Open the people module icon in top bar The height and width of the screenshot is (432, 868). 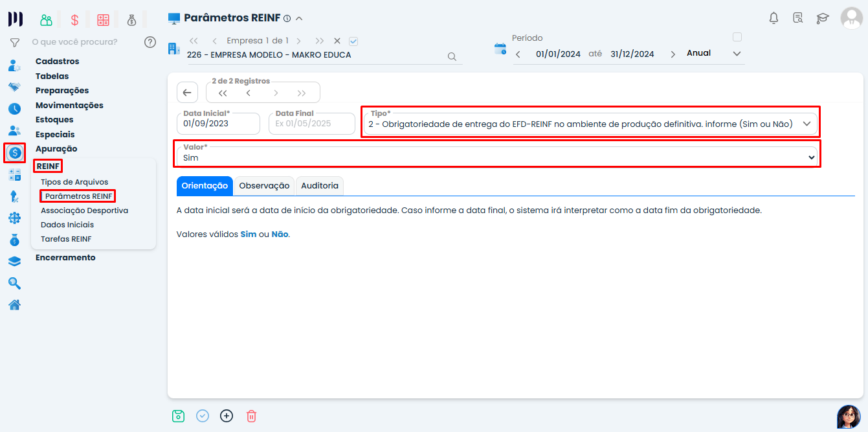point(46,19)
